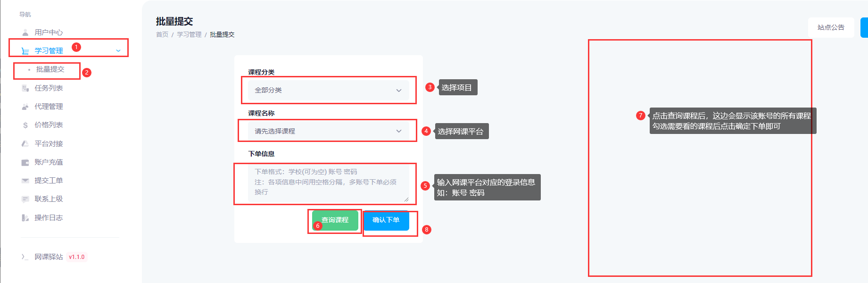This screenshot has height=283, width=868.
Task: Click the 账户充值 wallet icon
Action: point(25,162)
